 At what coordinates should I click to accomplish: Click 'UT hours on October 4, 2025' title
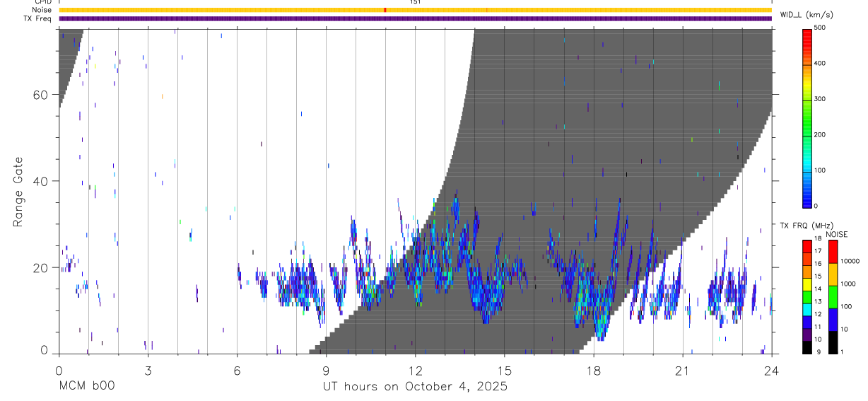click(x=416, y=386)
